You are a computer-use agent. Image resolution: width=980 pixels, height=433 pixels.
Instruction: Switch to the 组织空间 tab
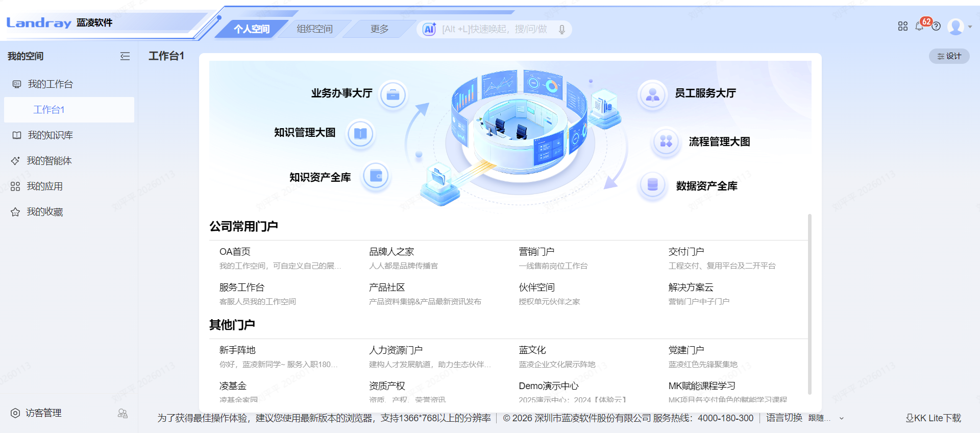point(314,29)
